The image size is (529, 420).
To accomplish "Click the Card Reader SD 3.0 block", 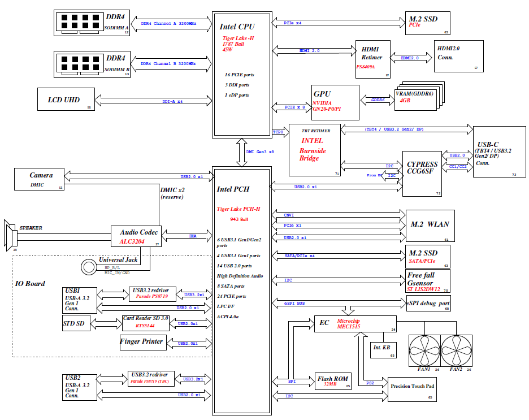I will tap(145, 322).
